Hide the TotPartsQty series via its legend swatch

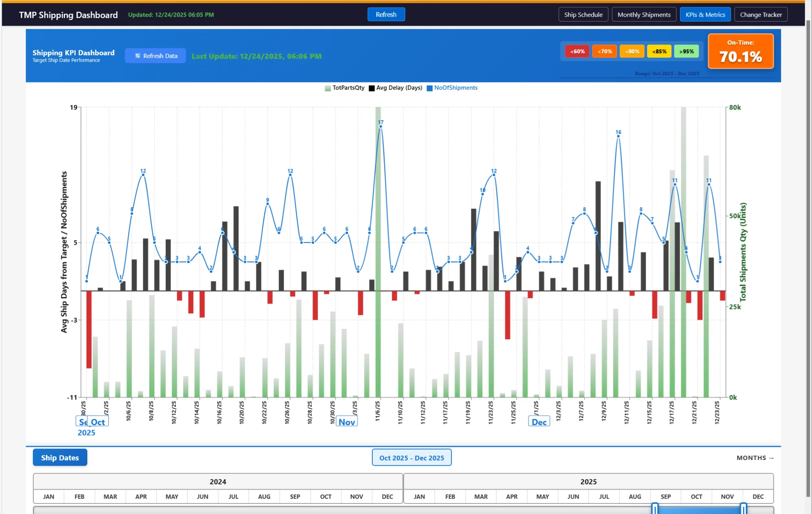point(327,88)
